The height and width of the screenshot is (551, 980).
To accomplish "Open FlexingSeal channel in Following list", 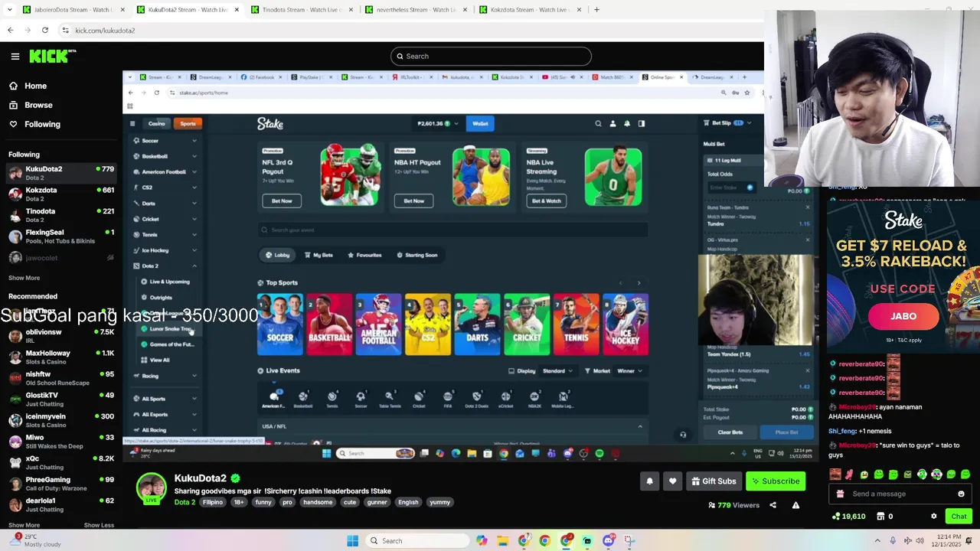I will coord(60,236).
